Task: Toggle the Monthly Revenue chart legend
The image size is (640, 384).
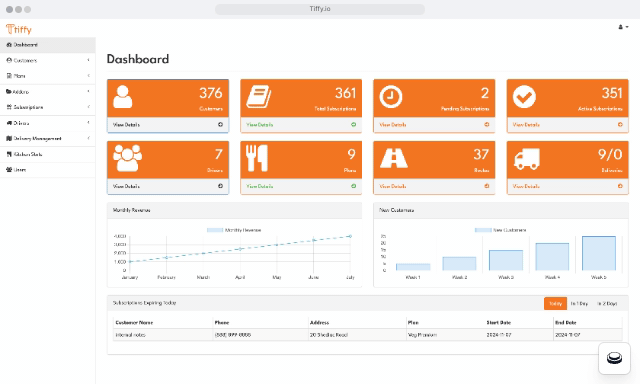Action: click(x=234, y=230)
